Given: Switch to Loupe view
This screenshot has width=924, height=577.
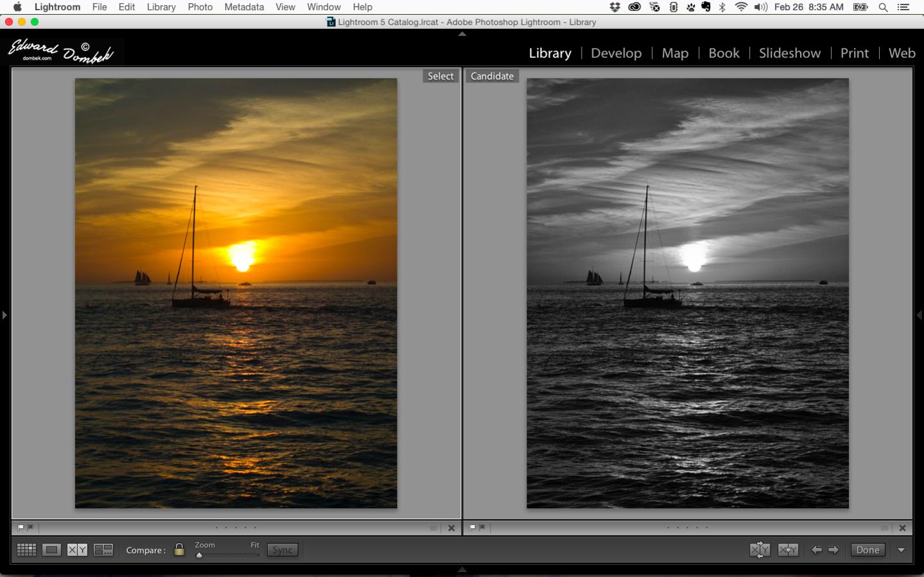Looking at the screenshot, I should (x=51, y=550).
